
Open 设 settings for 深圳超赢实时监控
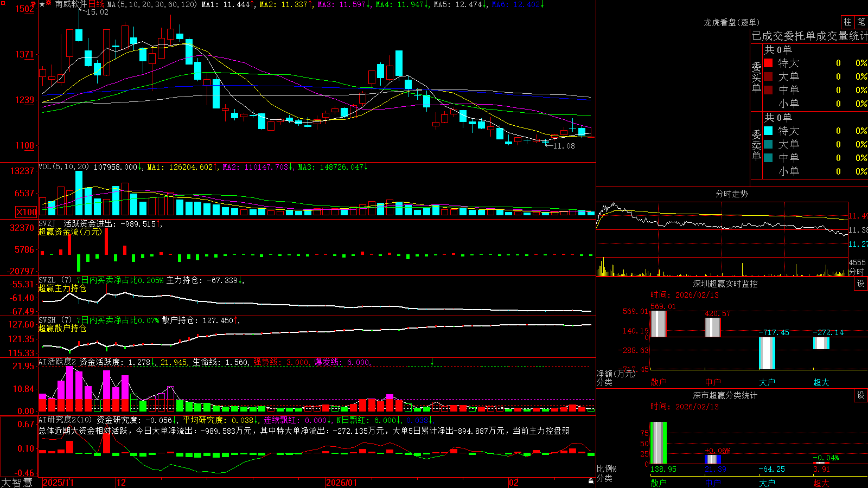coord(861,284)
